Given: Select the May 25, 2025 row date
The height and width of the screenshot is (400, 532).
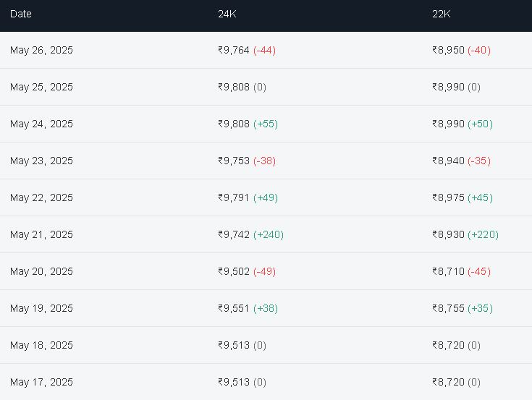Looking at the screenshot, I should click(41, 87).
